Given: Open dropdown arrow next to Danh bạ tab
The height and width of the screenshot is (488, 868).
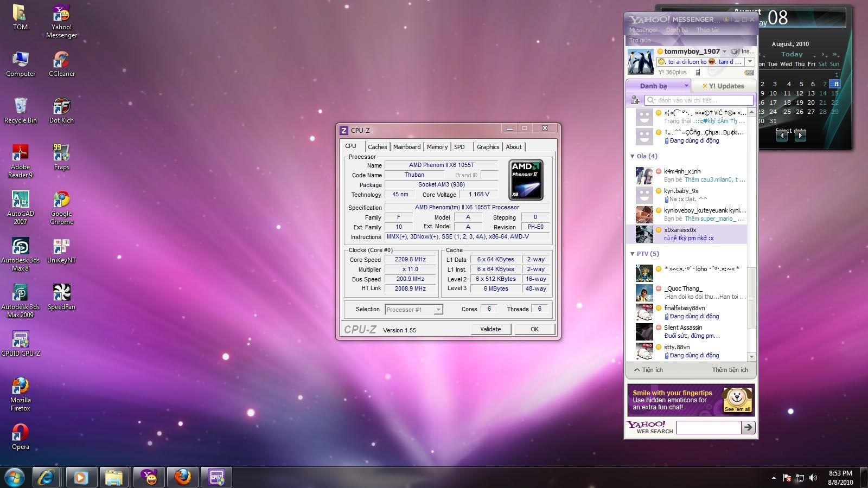Looking at the screenshot, I should pos(686,86).
